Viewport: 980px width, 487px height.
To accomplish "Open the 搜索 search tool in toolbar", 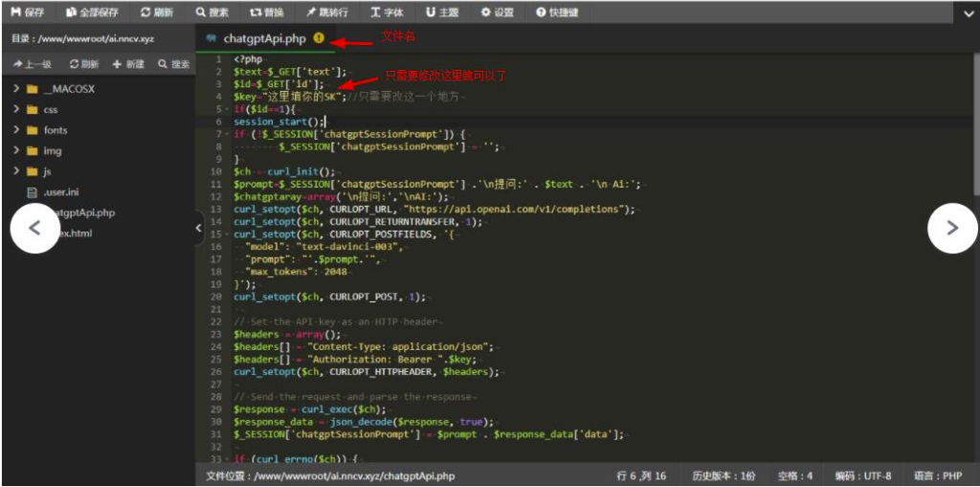I will [212, 12].
